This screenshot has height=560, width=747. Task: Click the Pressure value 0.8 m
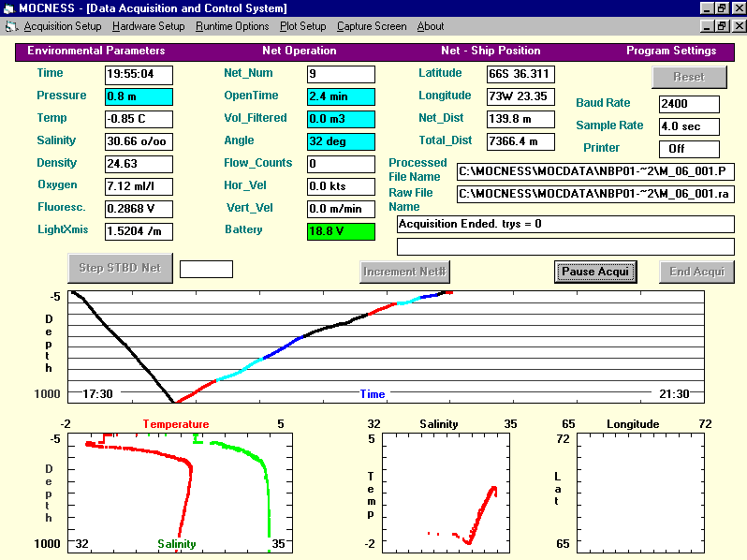click(139, 96)
